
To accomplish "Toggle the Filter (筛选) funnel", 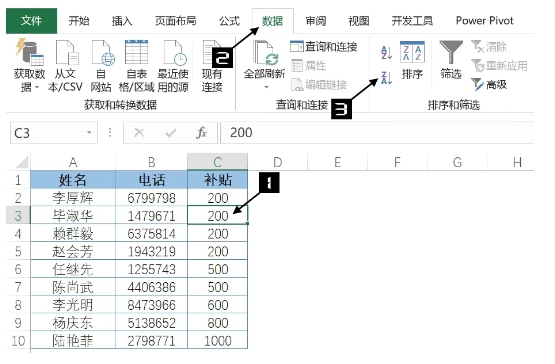I will 451,59.
